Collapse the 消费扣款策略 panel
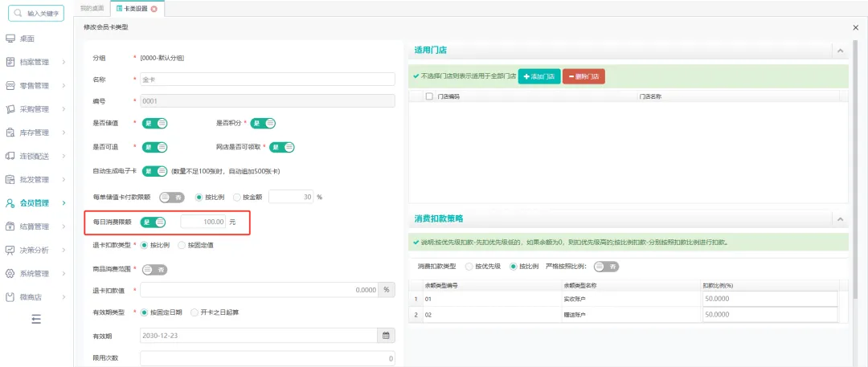868x367 pixels. click(x=840, y=219)
